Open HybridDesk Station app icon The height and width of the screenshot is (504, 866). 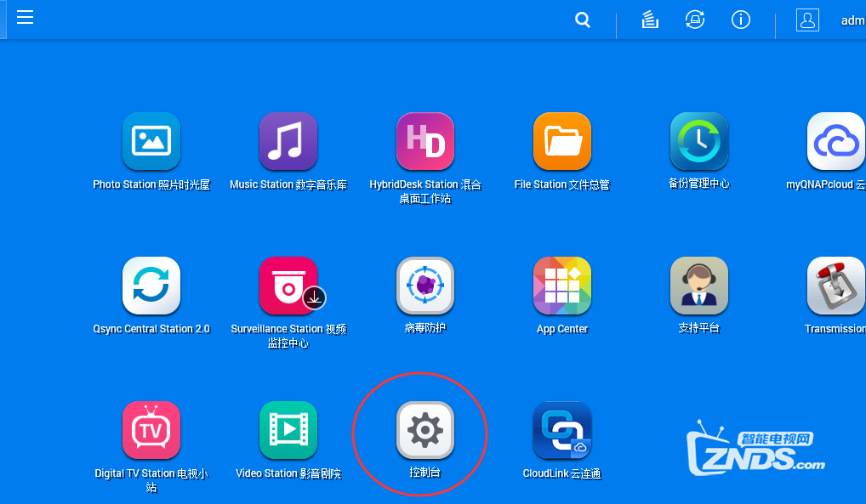pyautogui.click(x=425, y=141)
